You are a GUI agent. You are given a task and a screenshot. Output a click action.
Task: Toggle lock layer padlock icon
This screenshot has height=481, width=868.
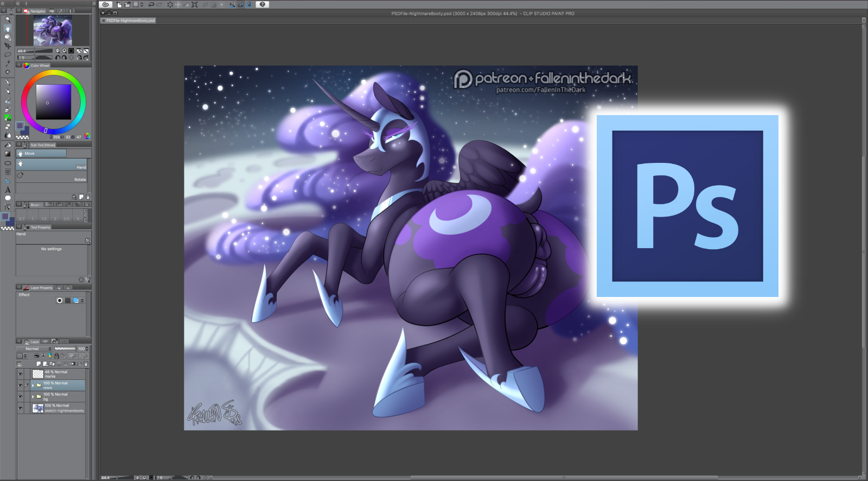pos(56,356)
